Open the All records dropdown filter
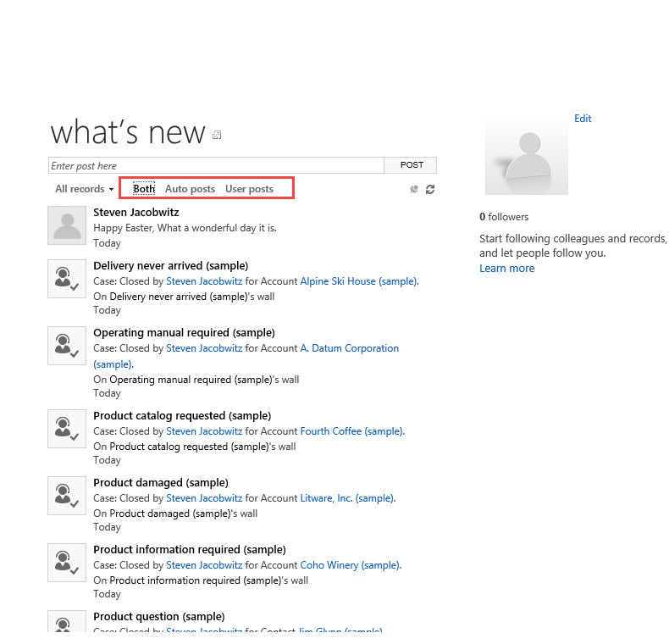 (84, 189)
